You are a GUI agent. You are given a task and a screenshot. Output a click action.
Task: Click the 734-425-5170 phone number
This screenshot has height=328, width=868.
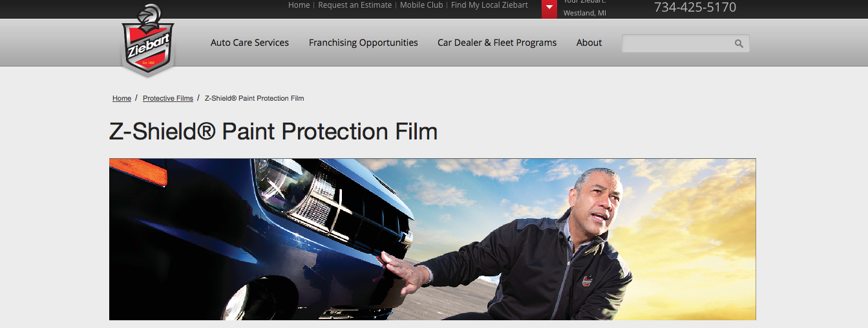pyautogui.click(x=695, y=8)
